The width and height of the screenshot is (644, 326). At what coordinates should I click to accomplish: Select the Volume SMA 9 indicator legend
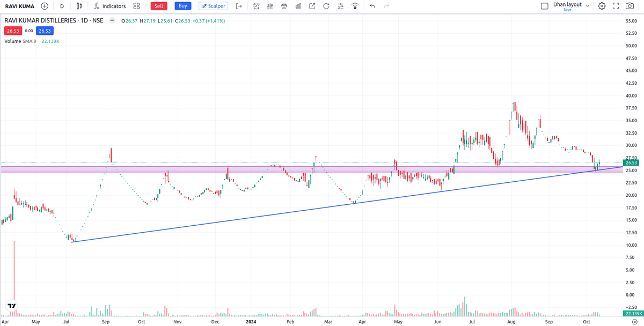pos(20,41)
